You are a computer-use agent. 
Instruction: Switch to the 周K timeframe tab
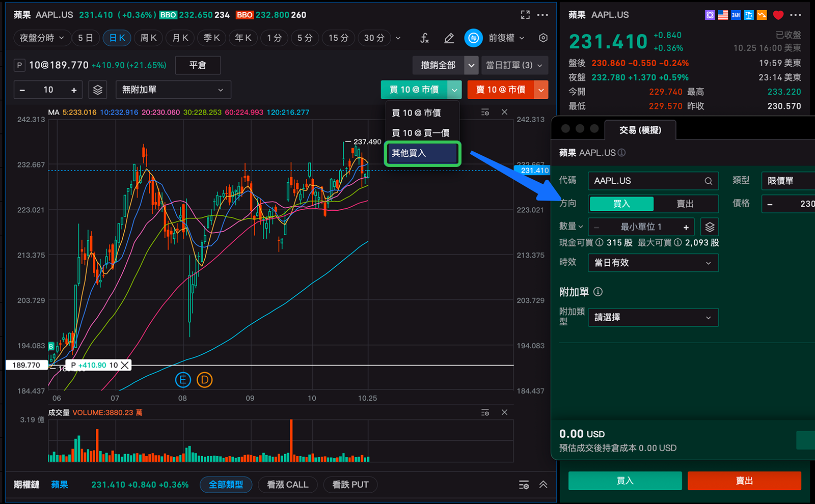click(x=149, y=38)
